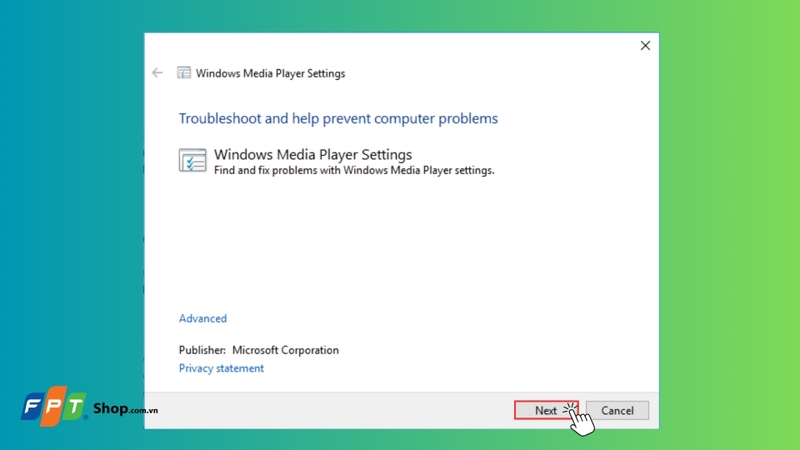800x450 pixels.
Task: Click the back arrow icon
Action: (157, 73)
